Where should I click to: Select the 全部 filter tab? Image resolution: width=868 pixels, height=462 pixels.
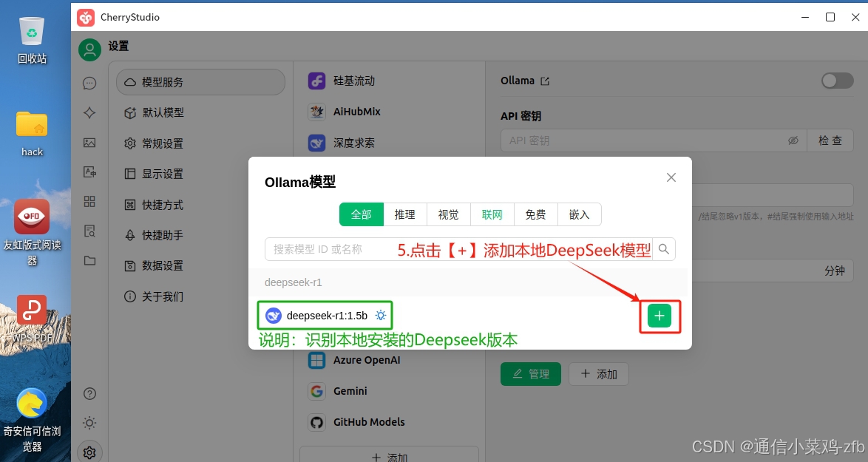click(361, 214)
